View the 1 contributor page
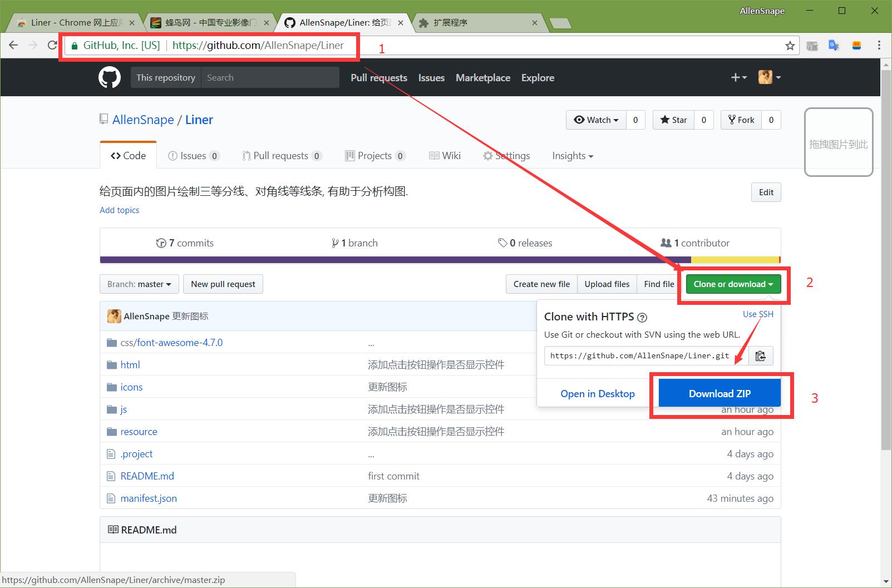The height and width of the screenshot is (588, 892). (x=695, y=243)
